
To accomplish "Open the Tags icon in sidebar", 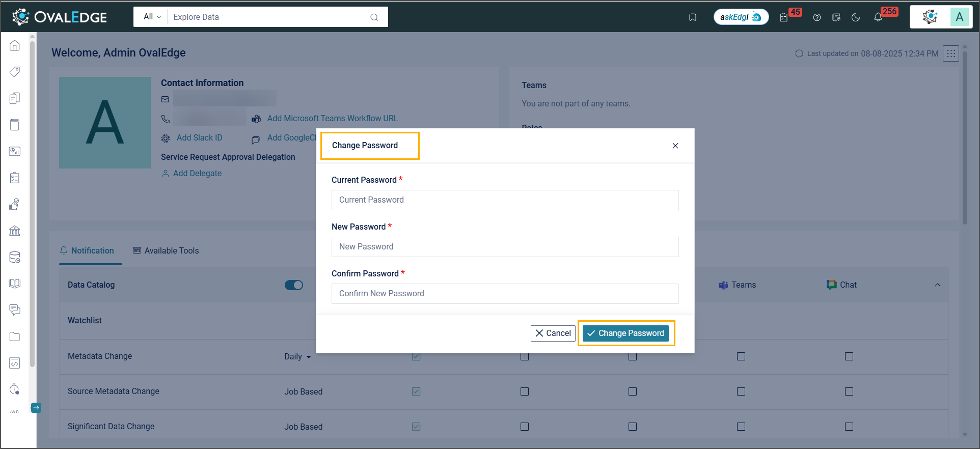I will click(15, 72).
